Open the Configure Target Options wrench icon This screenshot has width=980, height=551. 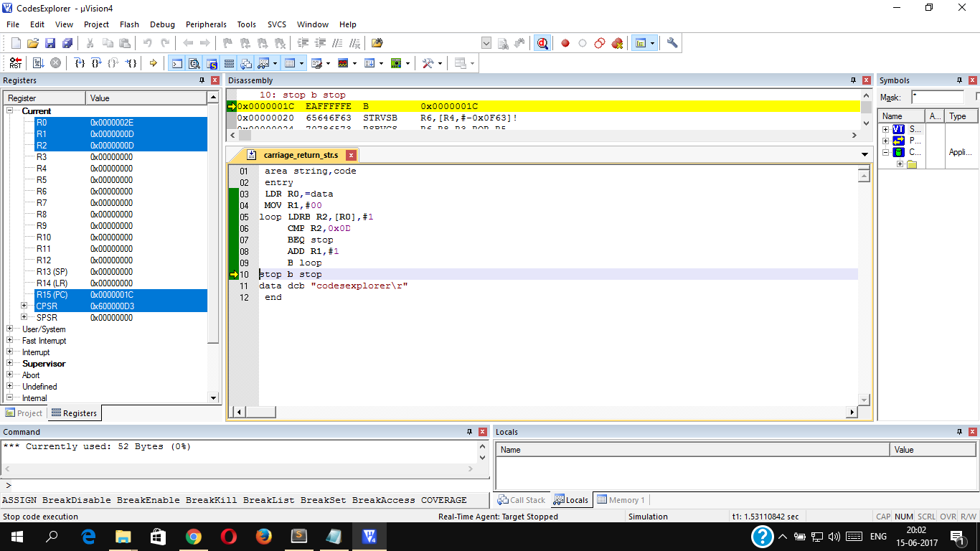671,43
